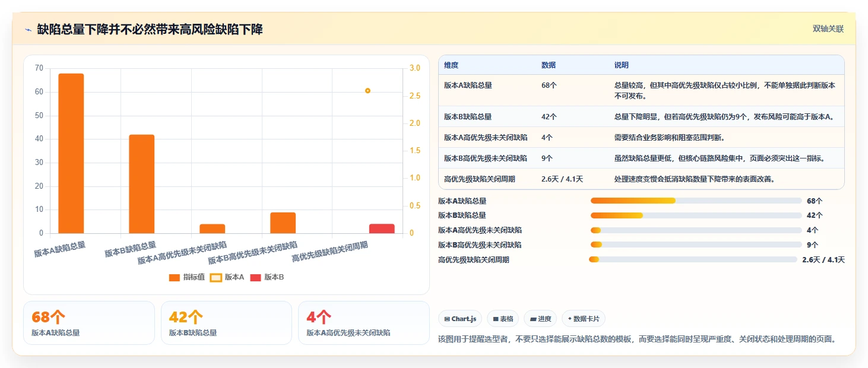The width and height of the screenshot is (868, 368).
Task: Click the 数据 column header
Action: coord(549,65)
